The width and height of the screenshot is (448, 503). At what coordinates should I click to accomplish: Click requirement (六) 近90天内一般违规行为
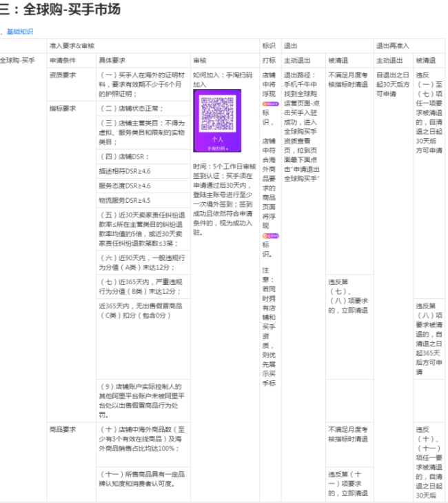(x=142, y=262)
